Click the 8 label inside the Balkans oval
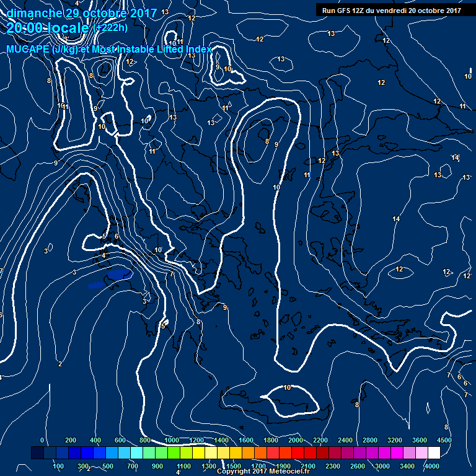This screenshot has height=476, width=476. (x=267, y=141)
